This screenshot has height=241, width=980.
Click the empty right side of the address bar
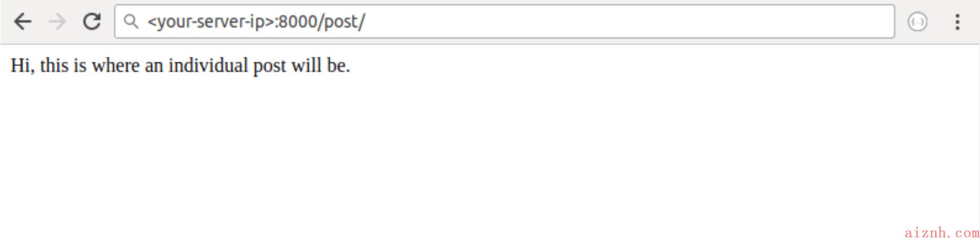(629, 21)
